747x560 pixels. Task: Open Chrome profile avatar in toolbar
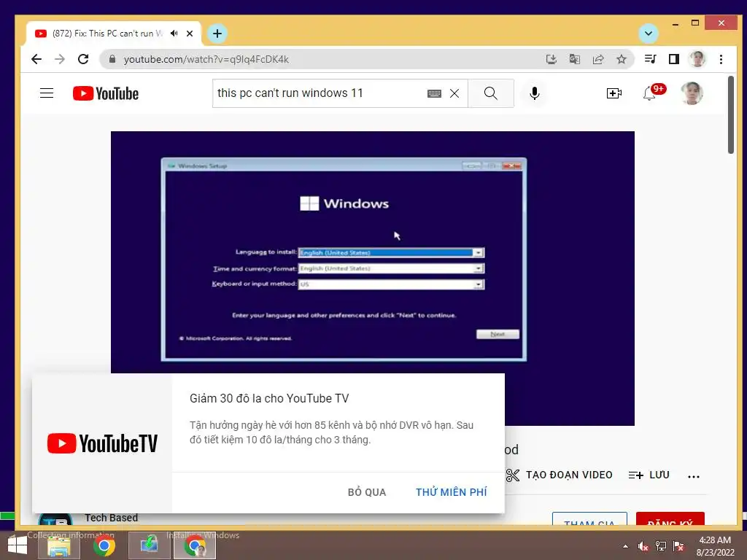click(697, 59)
